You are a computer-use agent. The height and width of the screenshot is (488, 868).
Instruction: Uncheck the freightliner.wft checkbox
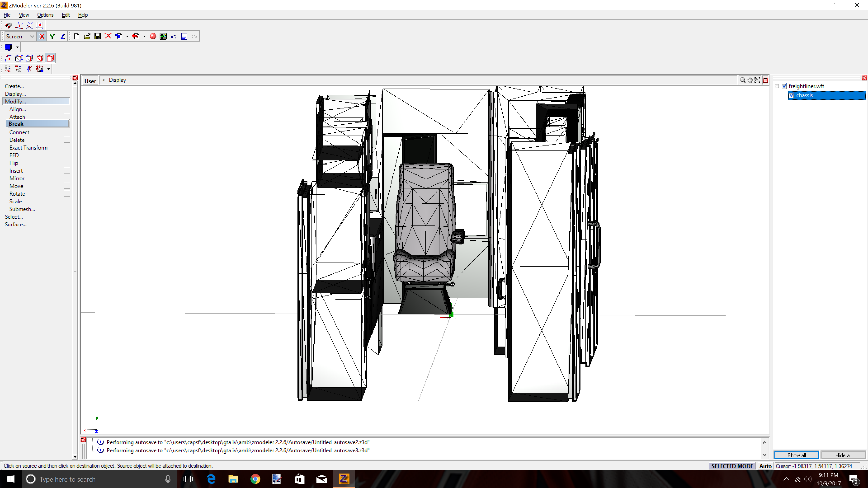784,86
